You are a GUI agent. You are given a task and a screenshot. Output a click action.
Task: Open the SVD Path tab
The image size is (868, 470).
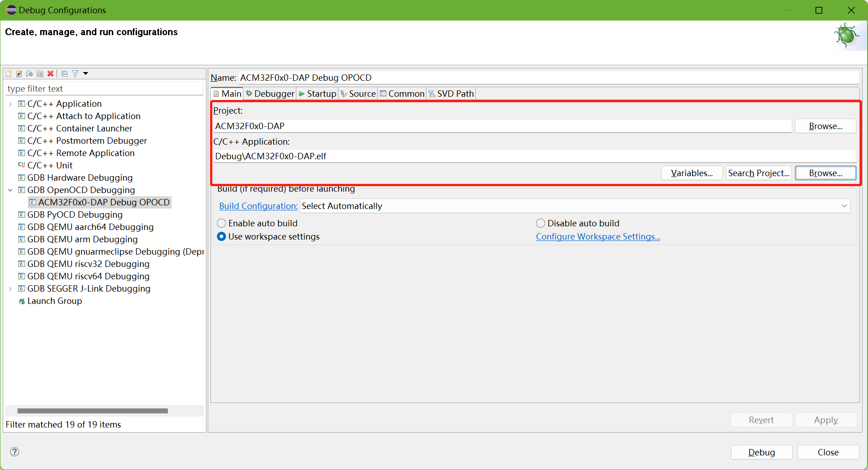coord(451,94)
